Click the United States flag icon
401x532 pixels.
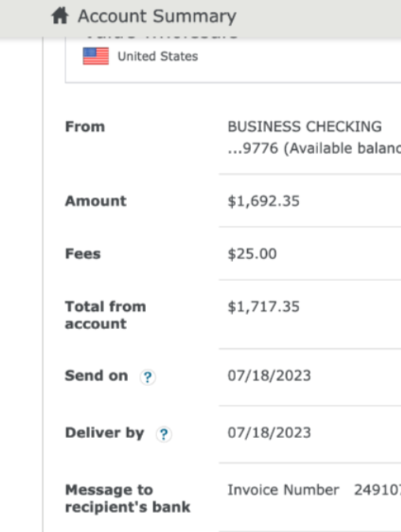pyautogui.click(x=96, y=56)
